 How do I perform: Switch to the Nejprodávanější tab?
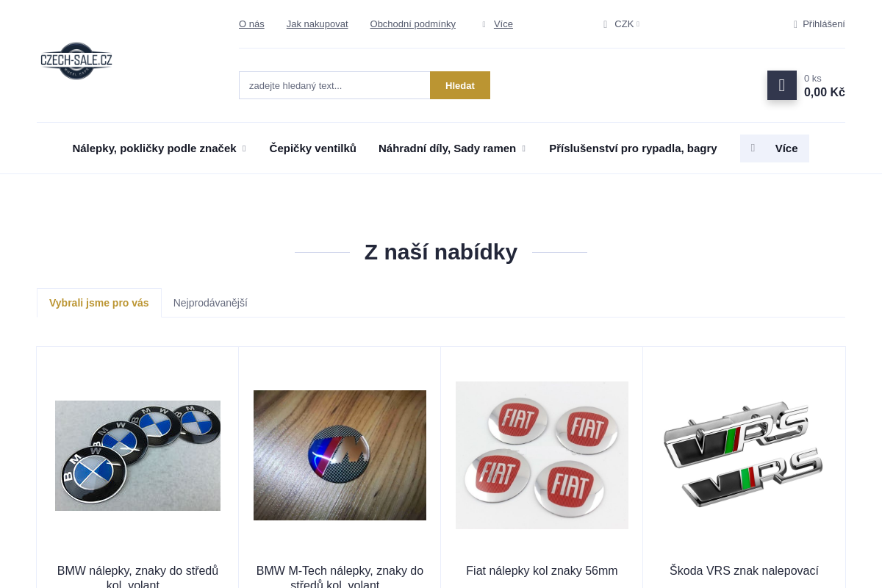tap(210, 303)
